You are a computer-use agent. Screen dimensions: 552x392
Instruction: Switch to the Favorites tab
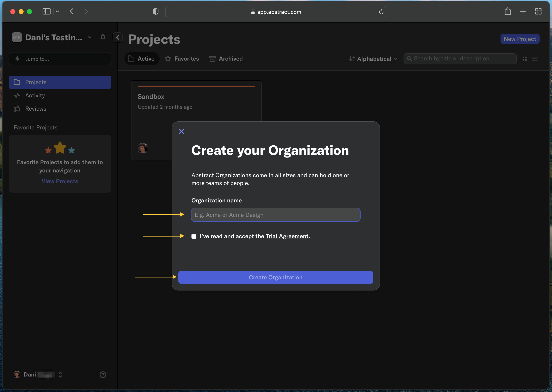pyautogui.click(x=182, y=59)
